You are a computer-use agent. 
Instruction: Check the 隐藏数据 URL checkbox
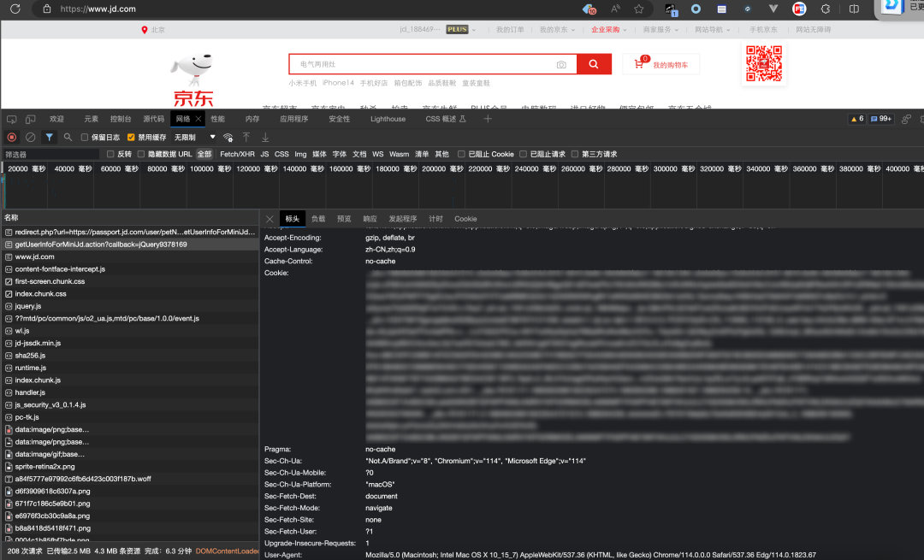(141, 154)
